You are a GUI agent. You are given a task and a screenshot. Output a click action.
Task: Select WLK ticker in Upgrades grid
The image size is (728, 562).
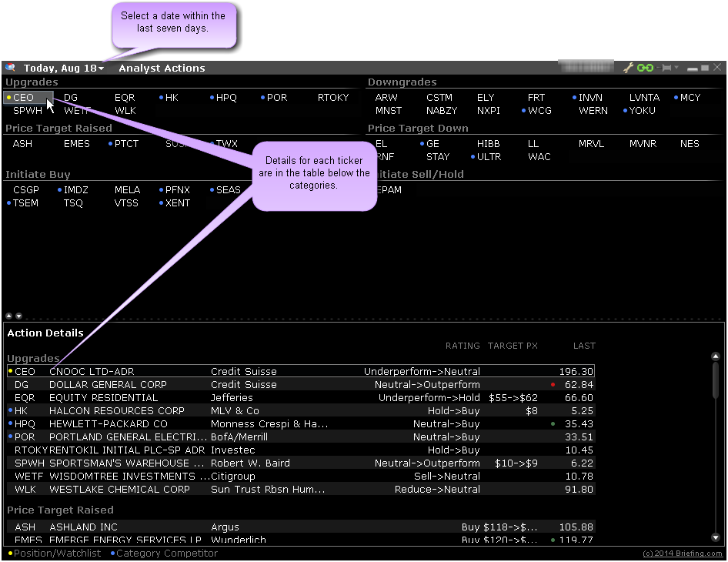point(125,111)
